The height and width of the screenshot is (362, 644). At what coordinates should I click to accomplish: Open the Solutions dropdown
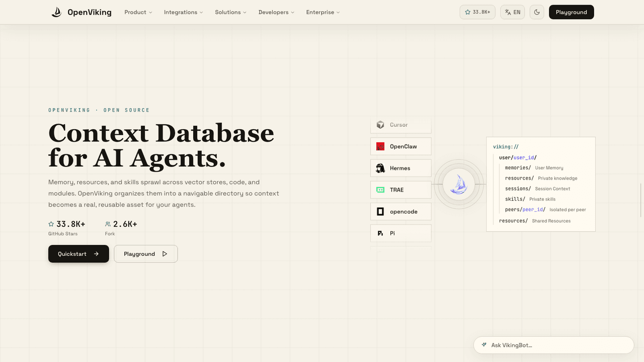pyautogui.click(x=231, y=12)
